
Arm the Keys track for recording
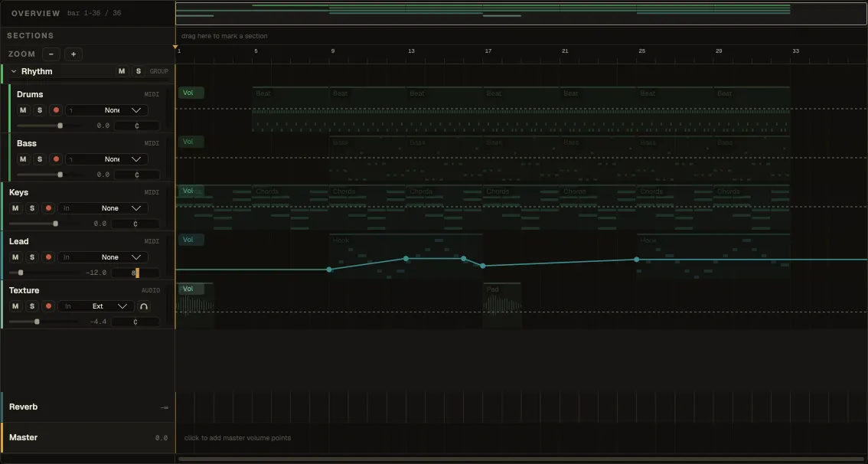pos(48,208)
